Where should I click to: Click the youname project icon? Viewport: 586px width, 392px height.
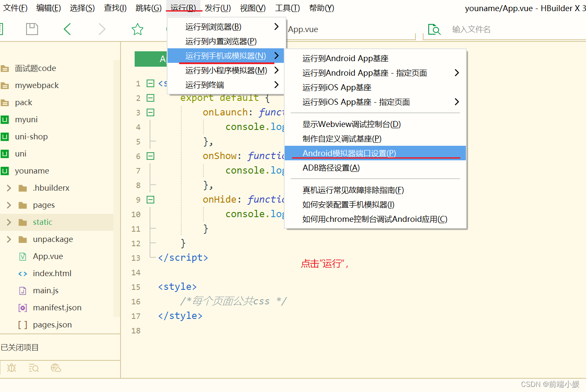5,171
